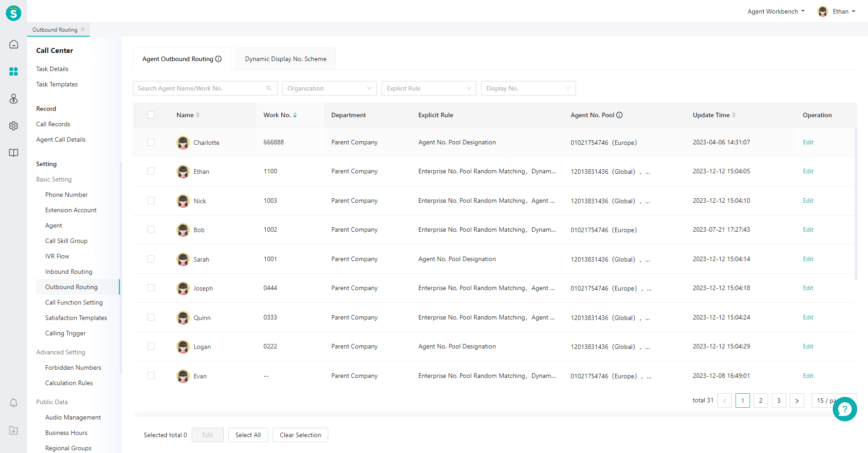Tick the checkbox for Sarah's row
Viewport: 868px width, 453px height.
[x=151, y=259]
